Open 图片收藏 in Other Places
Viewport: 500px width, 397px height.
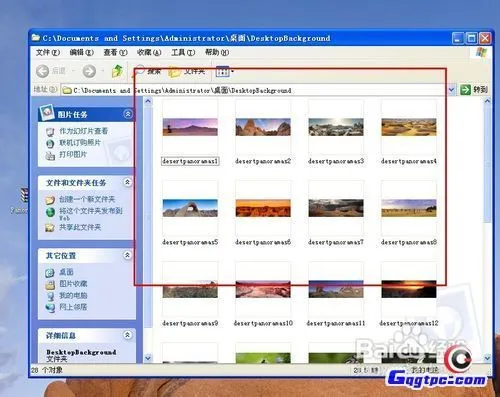(x=73, y=284)
